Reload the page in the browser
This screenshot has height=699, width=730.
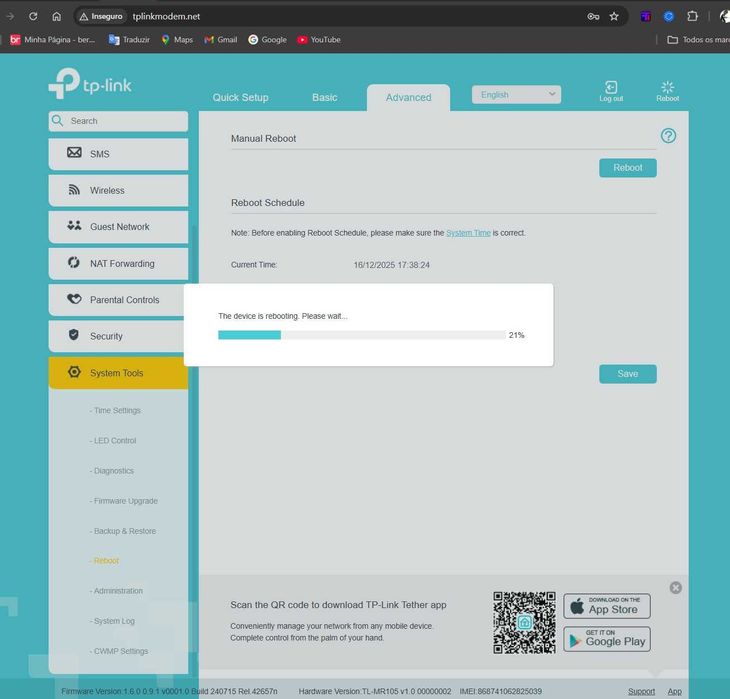(33, 16)
